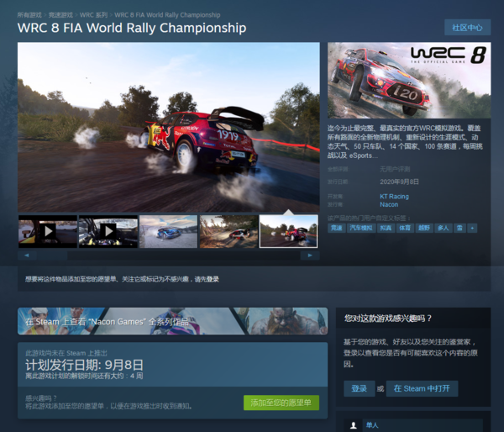Open the WRC 系列 breadcrumb link
The height and width of the screenshot is (432, 504).
[x=93, y=14]
